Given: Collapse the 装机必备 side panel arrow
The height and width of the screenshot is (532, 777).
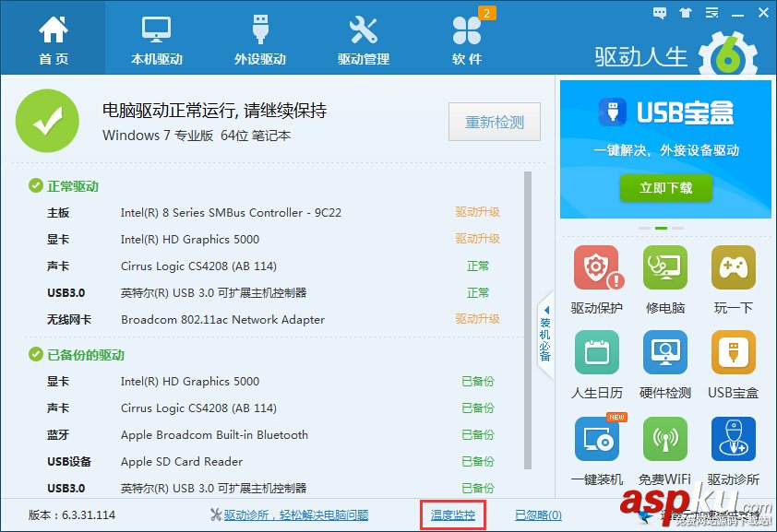Looking at the screenshot, I should pyautogui.click(x=546, y=311).
